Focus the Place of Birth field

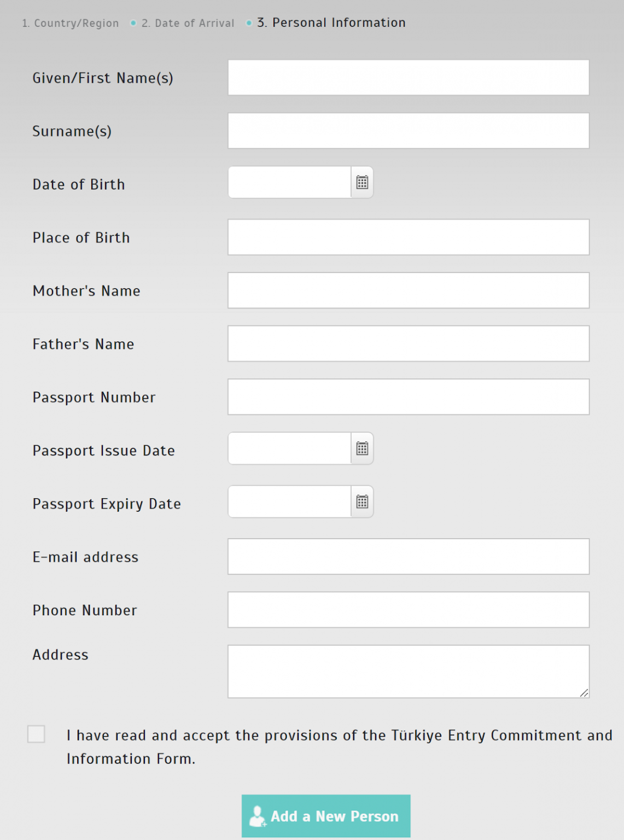408,237
